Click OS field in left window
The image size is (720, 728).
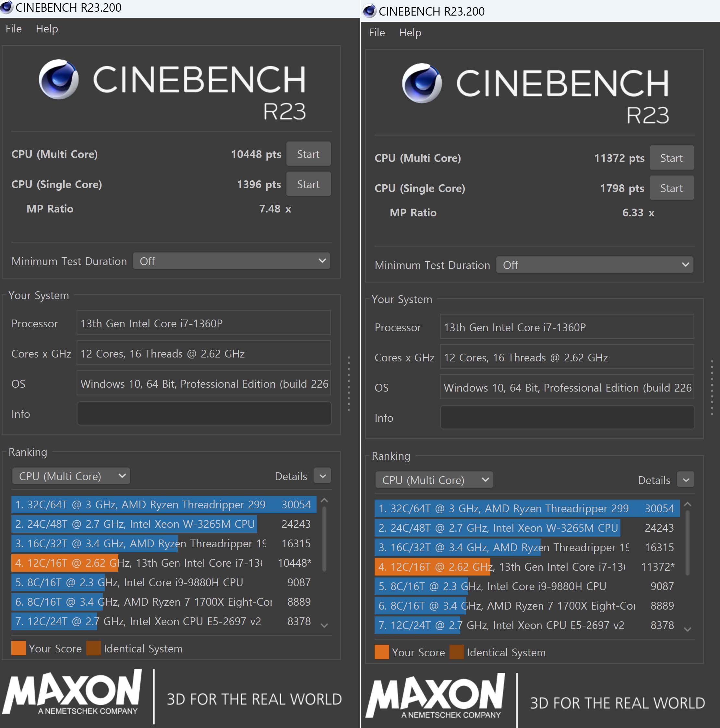204,383
